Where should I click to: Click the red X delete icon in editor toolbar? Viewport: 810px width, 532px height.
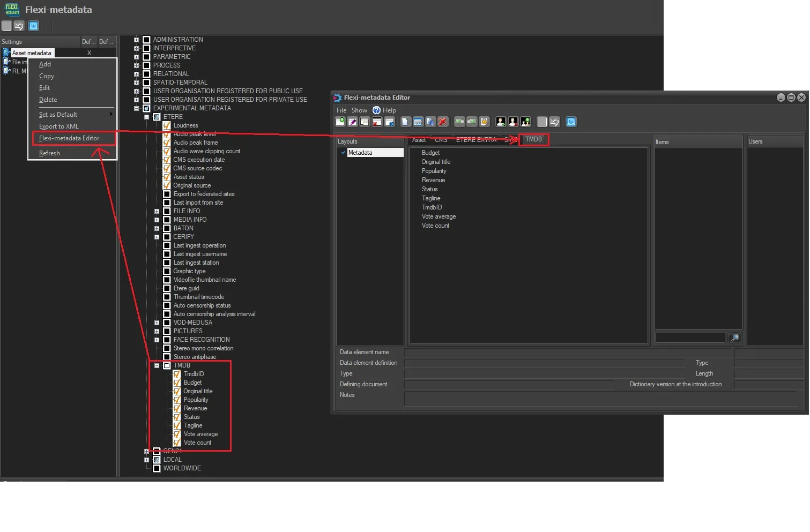pyautogui.click(x=443, y=122)
